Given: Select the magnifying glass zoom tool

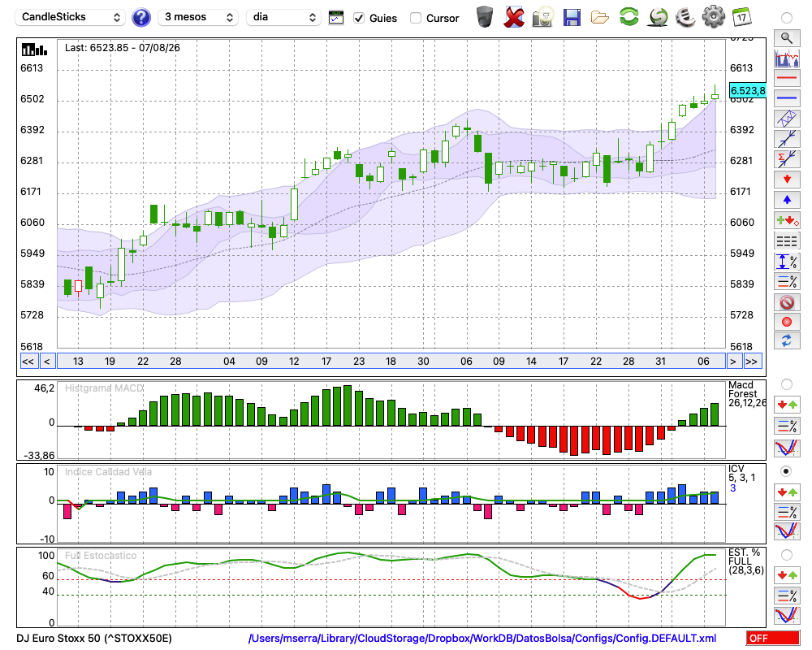Looking at the screenshot, I should coord(787,38).
